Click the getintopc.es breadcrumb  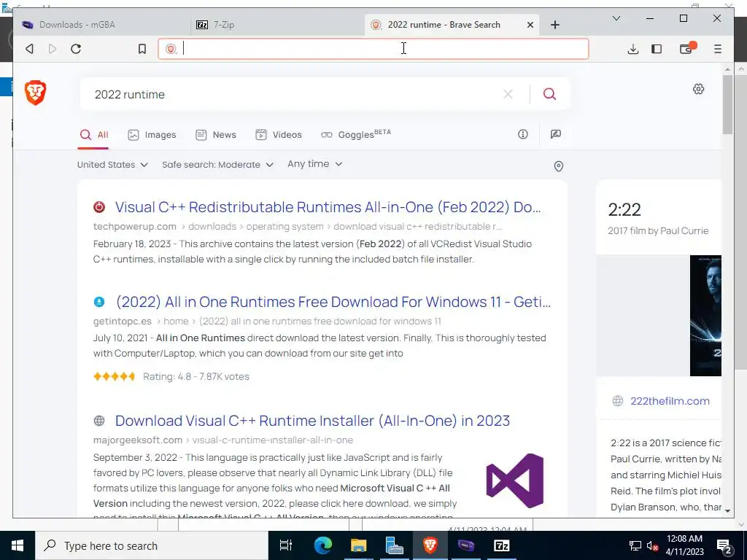pyautogui.click(x=123, y=322)
